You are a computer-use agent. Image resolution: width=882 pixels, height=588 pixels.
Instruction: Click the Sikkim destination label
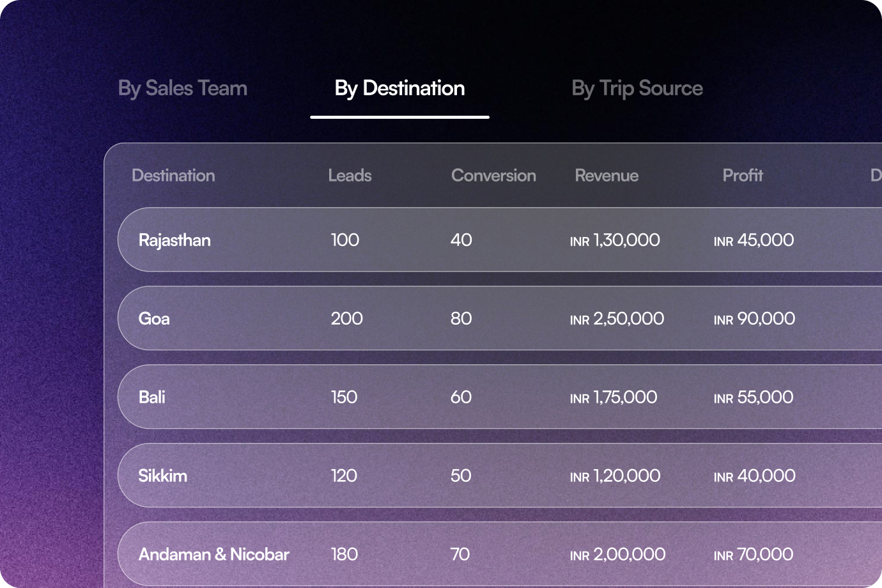(162, 476)
